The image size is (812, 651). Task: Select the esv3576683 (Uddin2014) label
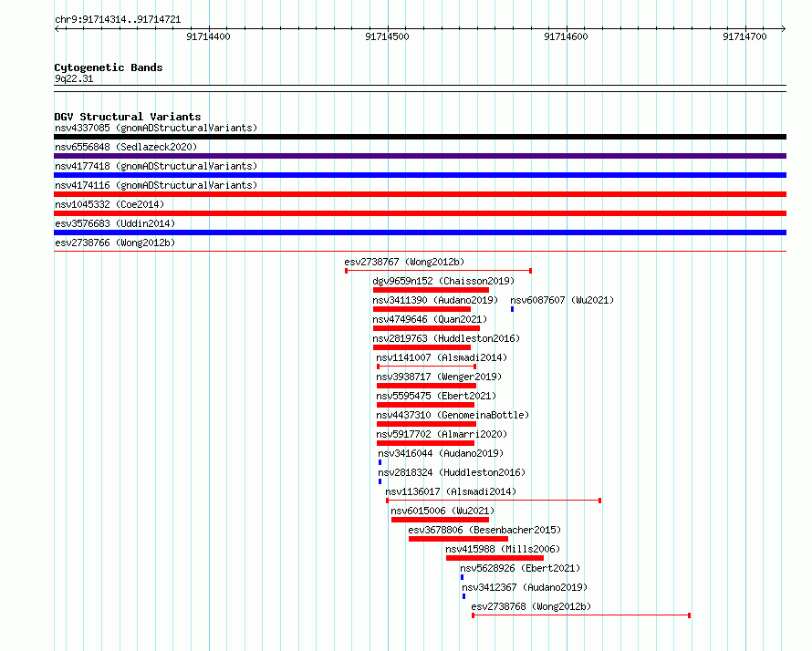pyautogui.click(x=115, y=223)
